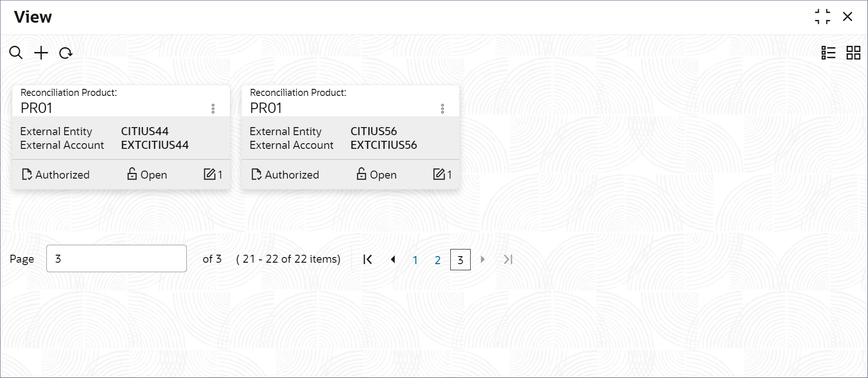Click the modification count icon on CITIUS44 card

point(210,174)
